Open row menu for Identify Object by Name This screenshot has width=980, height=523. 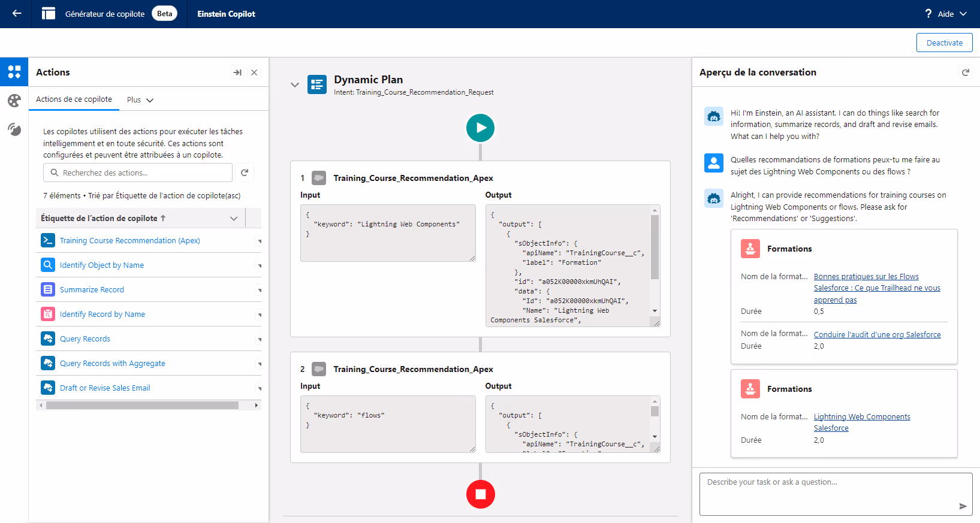(x=260, y=265)
